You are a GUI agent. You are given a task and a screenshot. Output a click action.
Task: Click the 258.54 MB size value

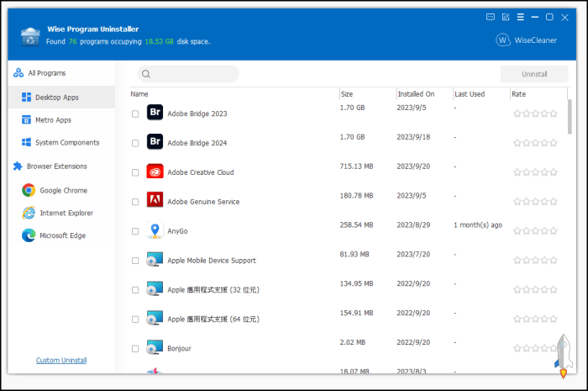[x=356, y=225]
